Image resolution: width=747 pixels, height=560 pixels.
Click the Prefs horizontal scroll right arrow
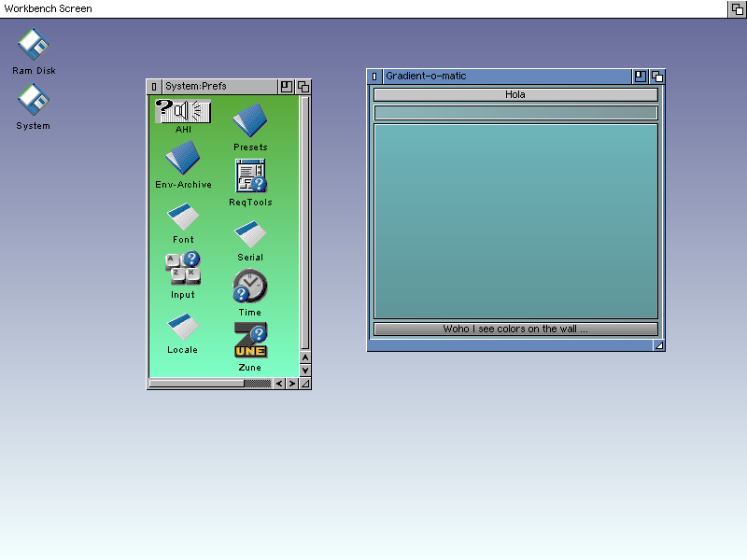292,384
